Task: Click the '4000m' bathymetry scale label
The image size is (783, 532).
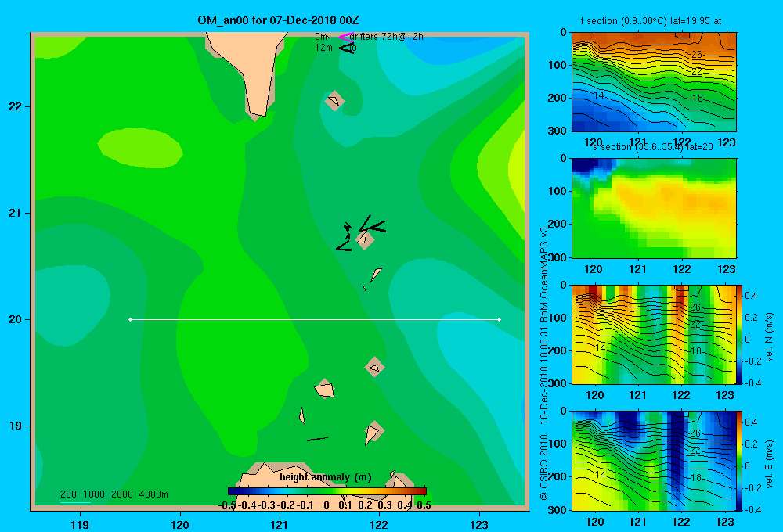Action: [153, 494]
